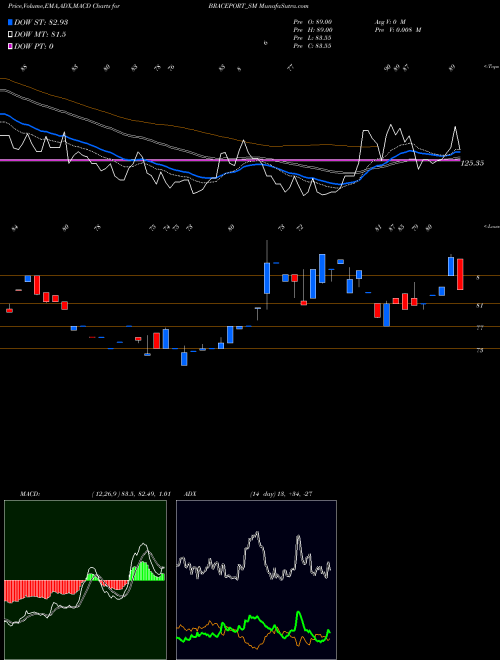Click the last red candlestick in price chart
The height and width of the screenshot is (660, 500).
(x=460, y=274)
